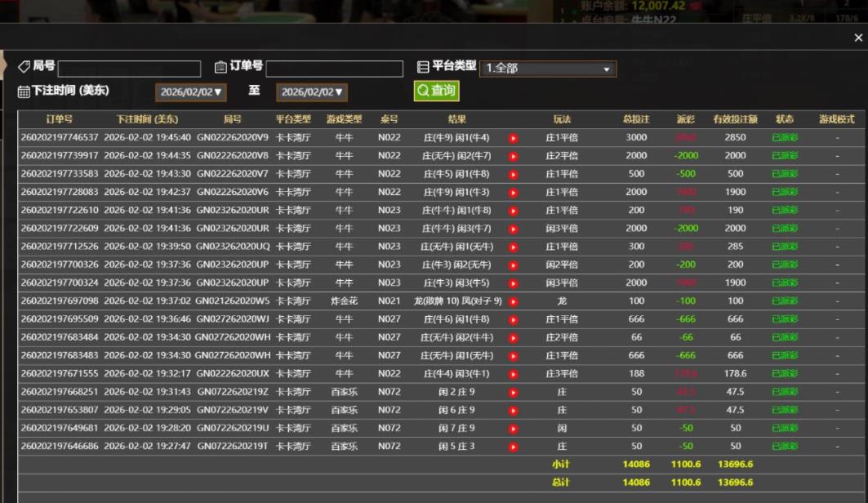This screenshot has height=503, width=868.
Task: Click the magnifier icon in 查询 button
Action: [x=423, y=91]
